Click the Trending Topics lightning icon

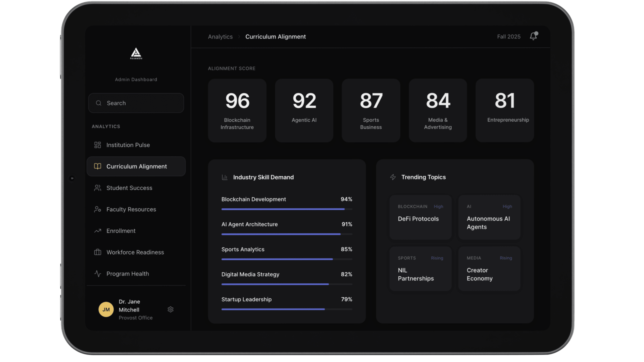click(x=393, y=177)
